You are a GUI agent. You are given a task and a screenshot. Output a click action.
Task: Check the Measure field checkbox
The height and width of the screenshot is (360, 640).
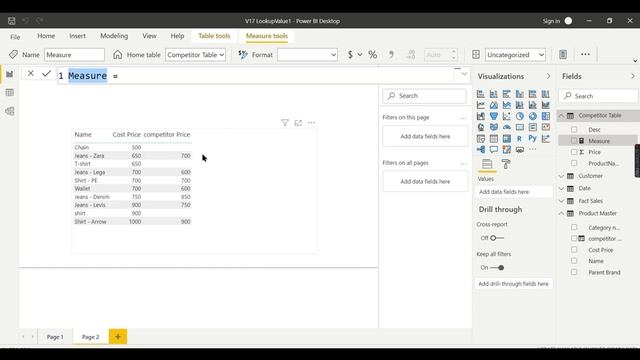(x=574, y=141)
